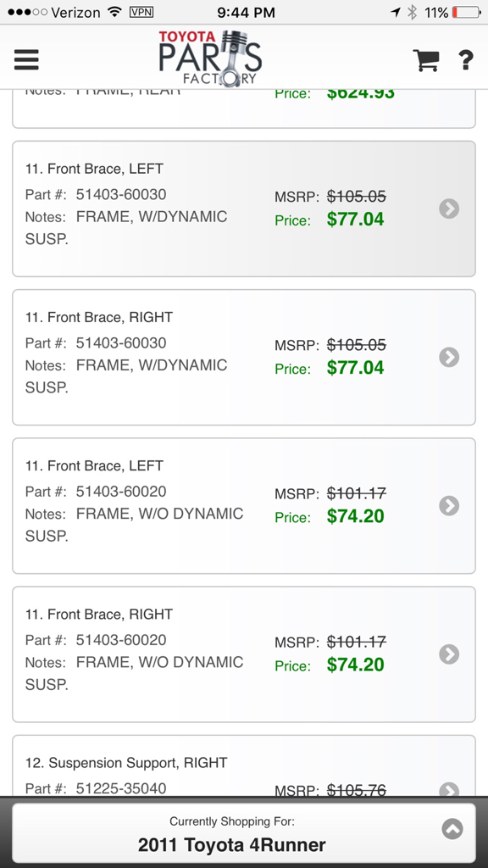Click the Toyota Parts Factory logo

[210, 58]
